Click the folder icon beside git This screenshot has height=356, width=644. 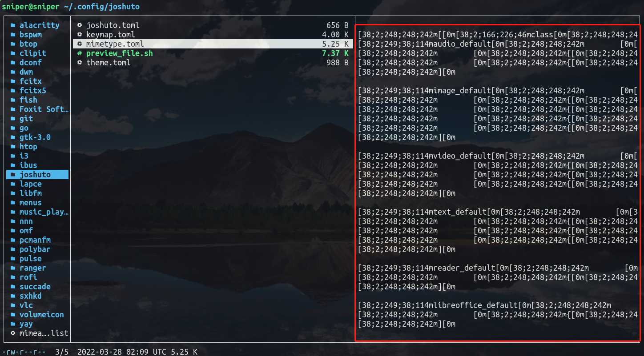pos(13,119)
